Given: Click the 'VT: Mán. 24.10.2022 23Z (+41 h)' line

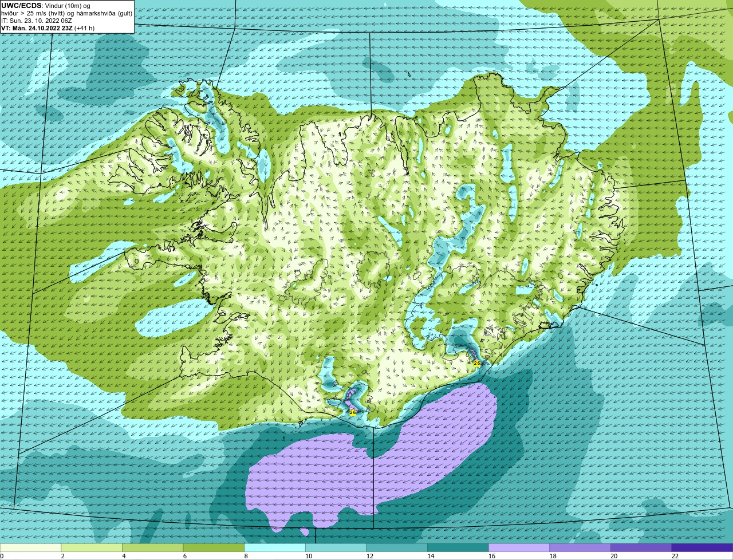Looking at the screenshot, I should click(48, 28).
